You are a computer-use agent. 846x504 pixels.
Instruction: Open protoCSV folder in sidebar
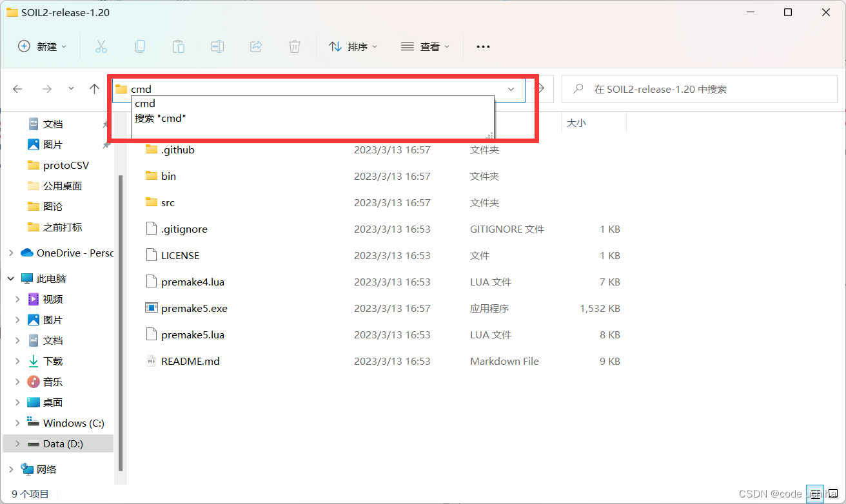(66, 165)
